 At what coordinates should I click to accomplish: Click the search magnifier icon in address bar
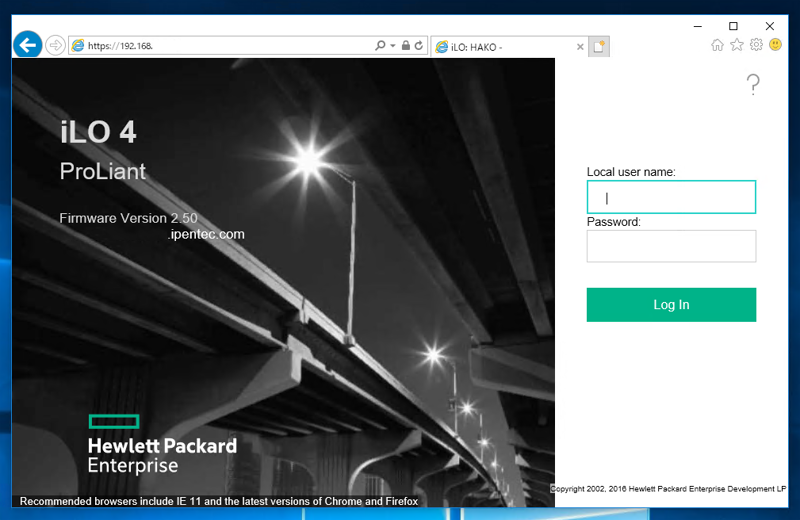[380, 45]
